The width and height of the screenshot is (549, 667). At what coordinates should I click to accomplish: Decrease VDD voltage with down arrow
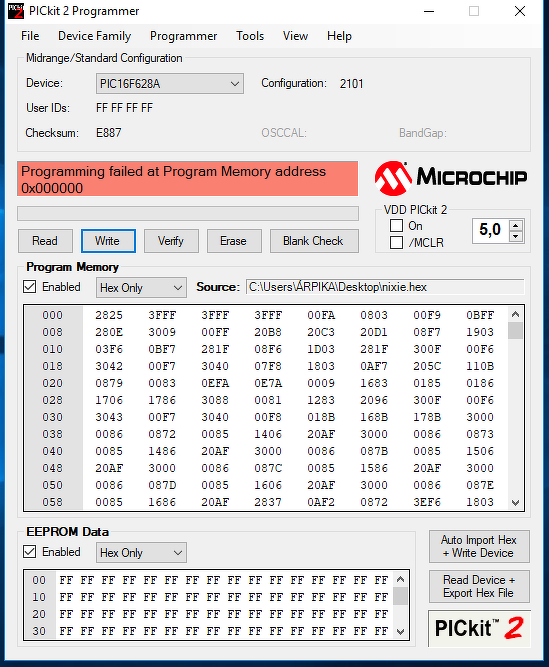[516, 237]
